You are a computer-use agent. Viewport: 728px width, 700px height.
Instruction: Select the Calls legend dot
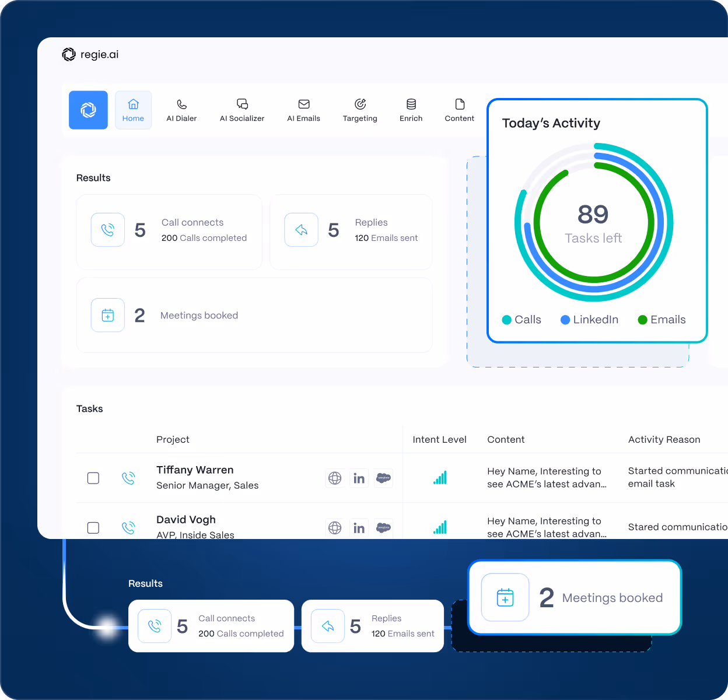click(x=507, y=320)
